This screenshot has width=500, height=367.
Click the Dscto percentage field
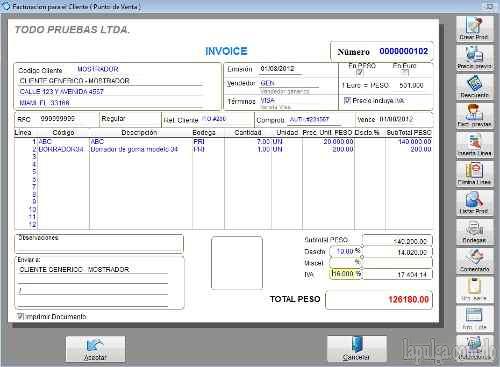346,251
